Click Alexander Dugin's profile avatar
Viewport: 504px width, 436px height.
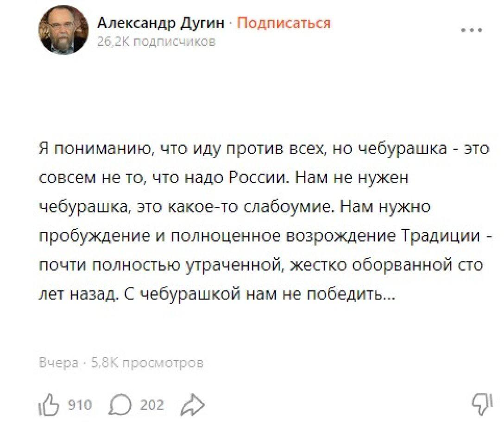click(64, 29)
